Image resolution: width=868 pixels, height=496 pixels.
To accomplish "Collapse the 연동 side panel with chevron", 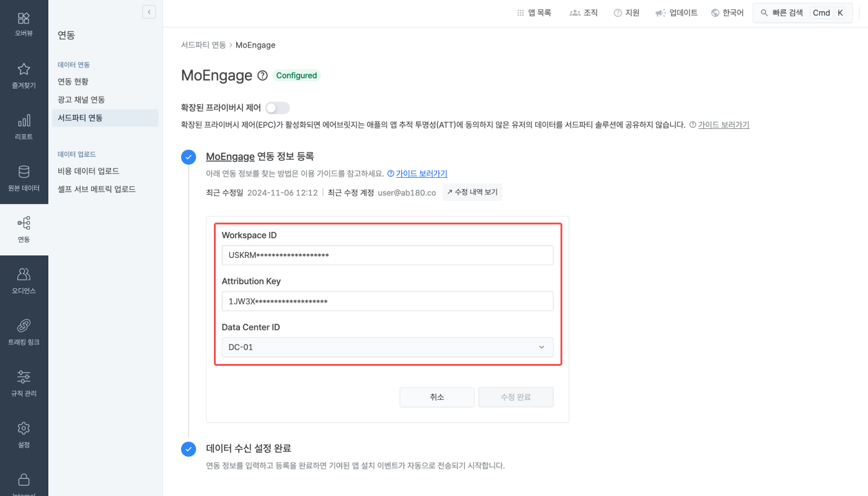I will 149,12.
